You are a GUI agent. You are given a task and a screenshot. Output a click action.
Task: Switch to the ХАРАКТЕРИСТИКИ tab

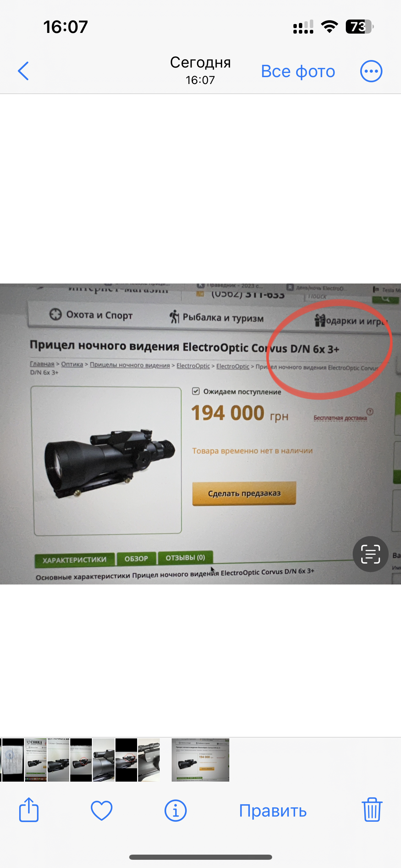point(75,560)
